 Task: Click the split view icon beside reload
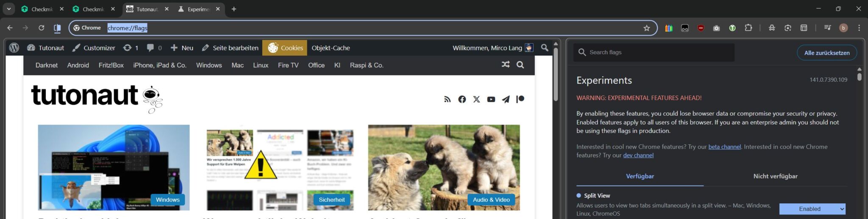pos(57,28)
